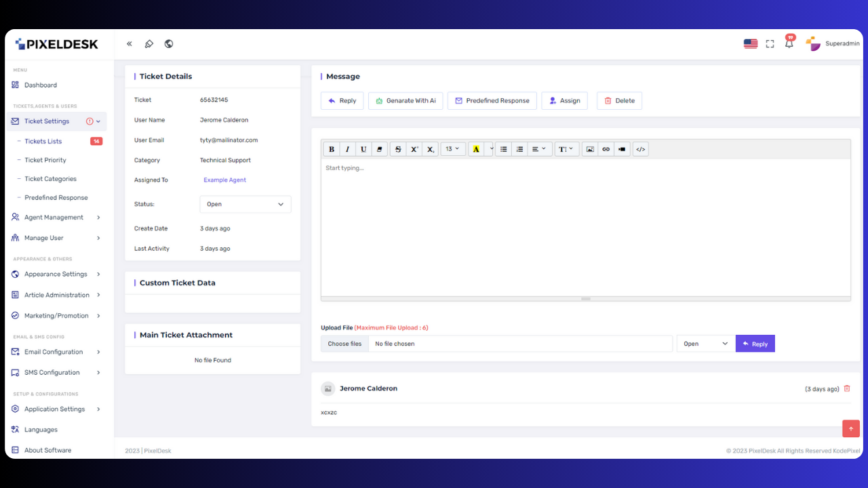
Task: Toggle bold formatting in the editor
Action: point(332,149)
